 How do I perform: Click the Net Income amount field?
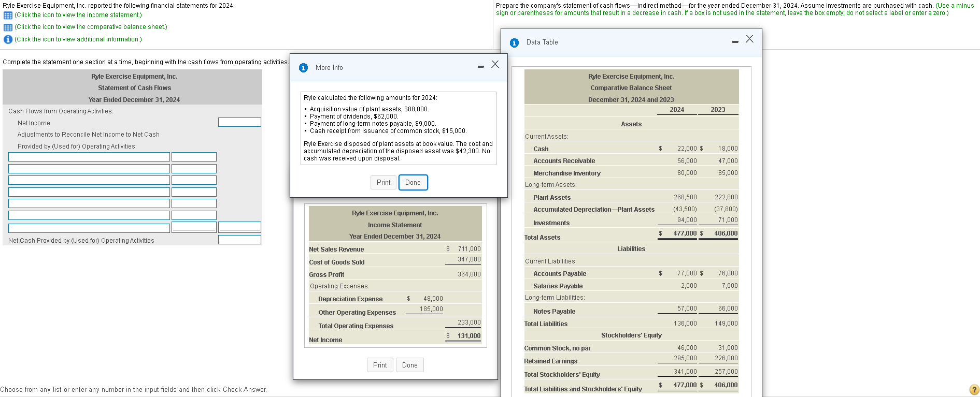[239, 122]
